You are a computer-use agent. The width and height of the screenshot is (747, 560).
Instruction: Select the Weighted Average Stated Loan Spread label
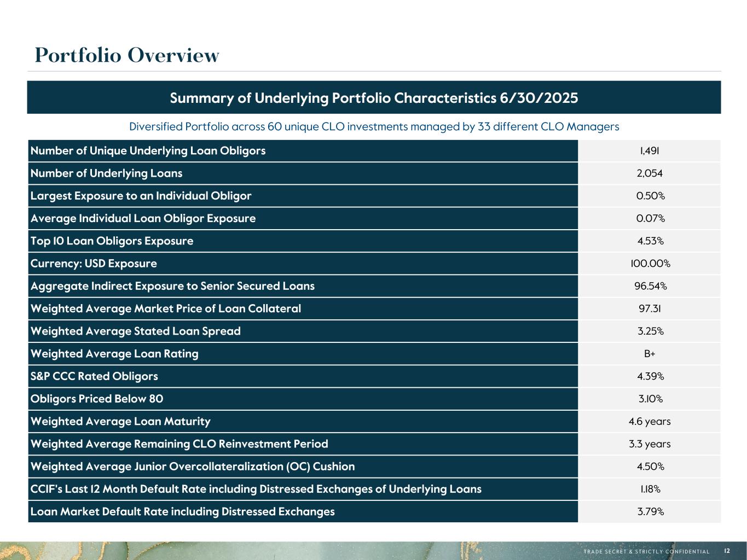136,331
